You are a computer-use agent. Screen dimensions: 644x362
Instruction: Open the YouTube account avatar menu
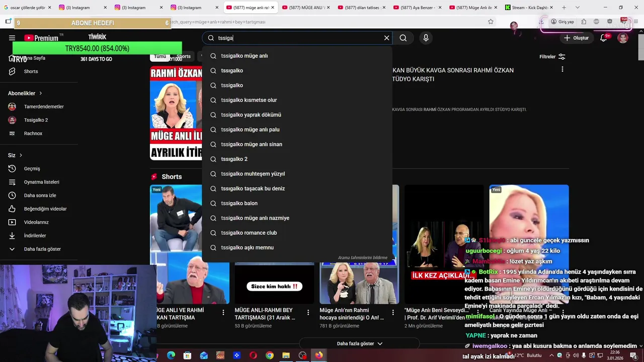coord(623,38)
